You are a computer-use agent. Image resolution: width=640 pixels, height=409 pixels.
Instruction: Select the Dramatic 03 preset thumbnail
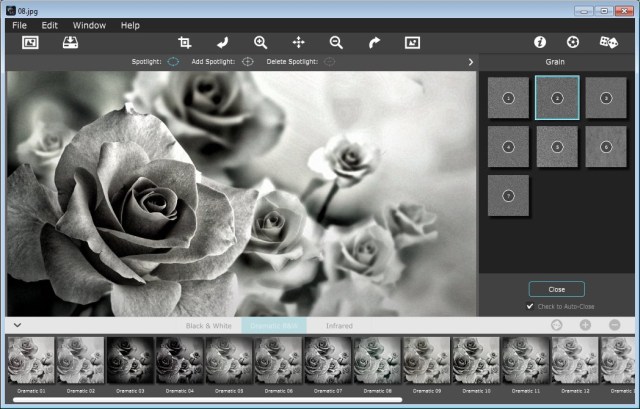(129, 359)
